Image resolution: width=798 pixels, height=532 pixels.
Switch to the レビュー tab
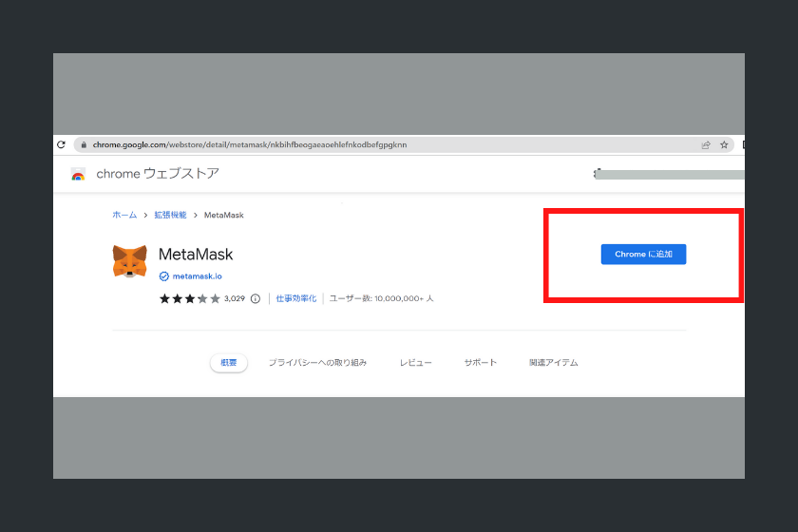415,363
